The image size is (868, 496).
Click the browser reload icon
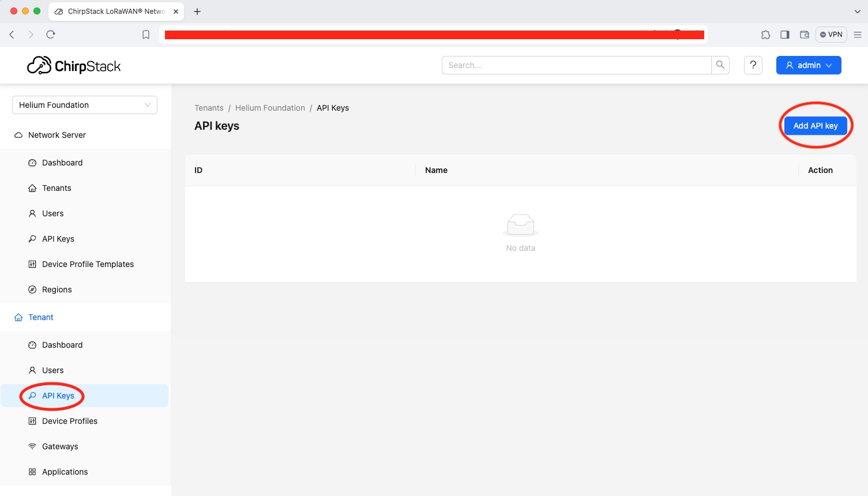51,35
